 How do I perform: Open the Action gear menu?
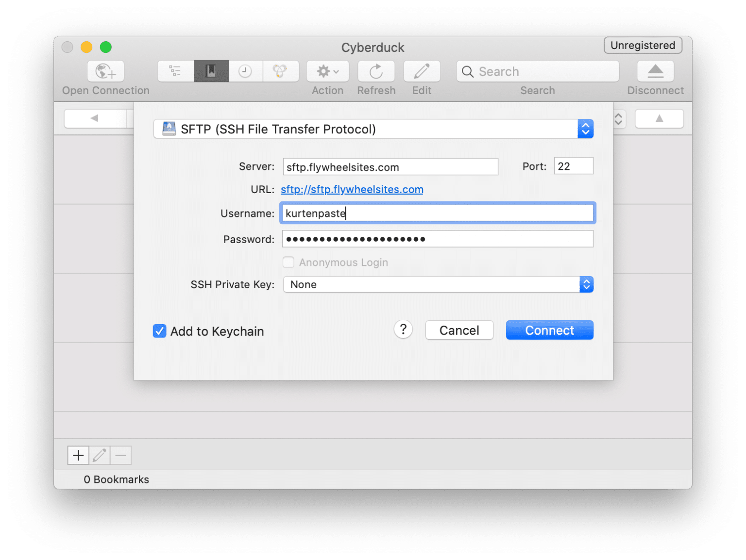[327, 71]
